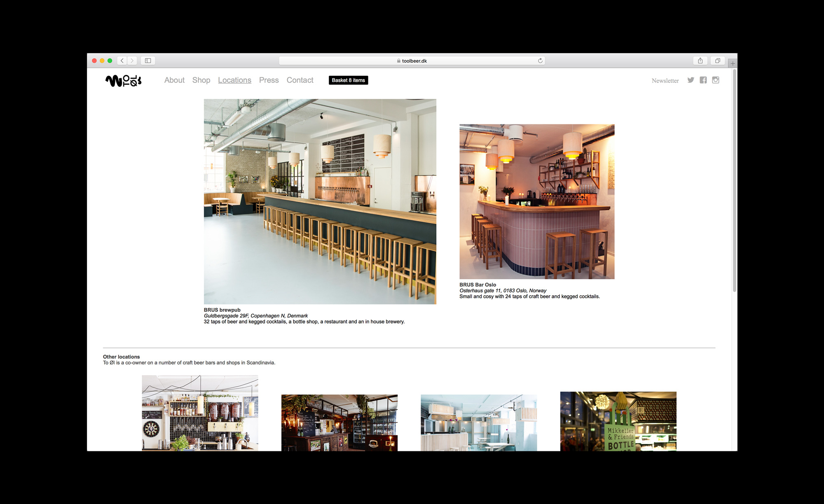Click the Newsletter link
The image size is (824, 504).
(x=665, y=81)
